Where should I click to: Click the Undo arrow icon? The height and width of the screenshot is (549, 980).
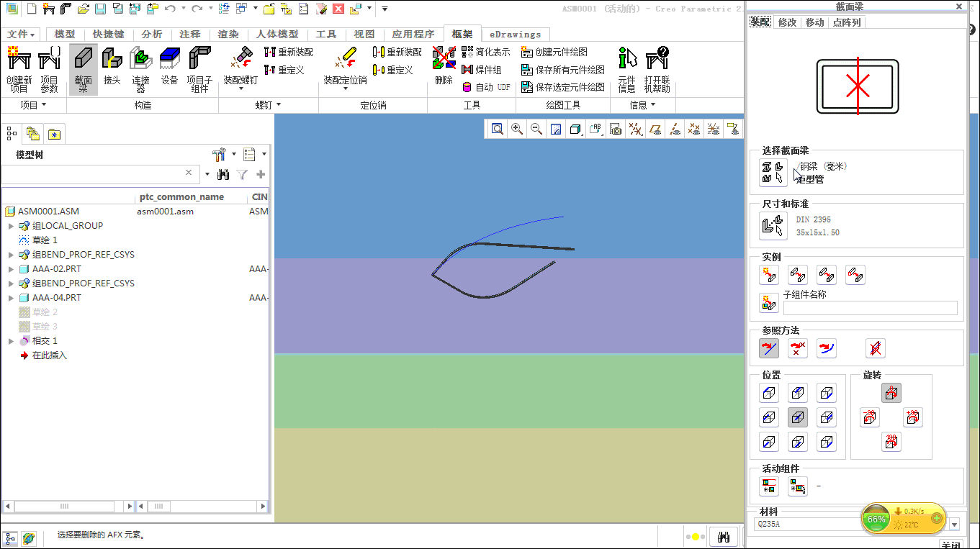point(170,9)
